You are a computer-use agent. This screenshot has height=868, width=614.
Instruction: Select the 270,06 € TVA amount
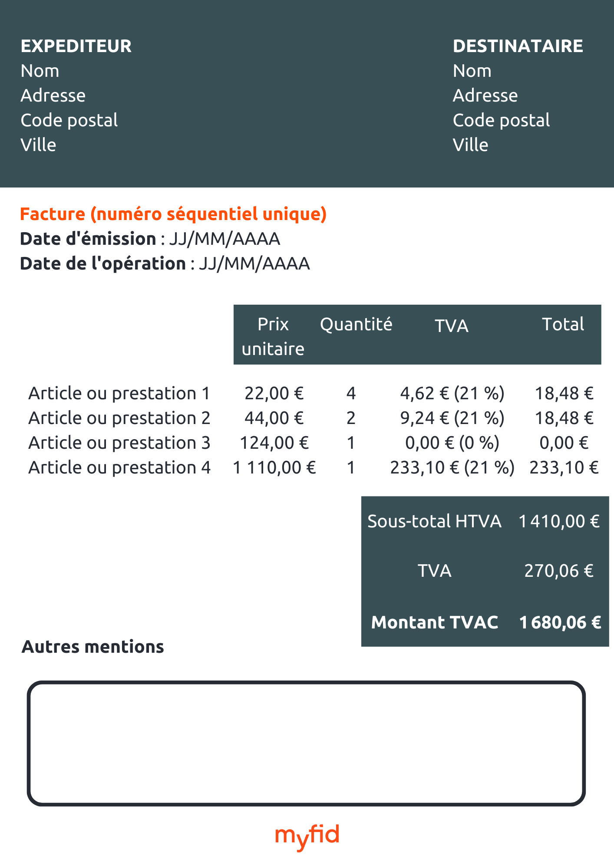[559, 571]
